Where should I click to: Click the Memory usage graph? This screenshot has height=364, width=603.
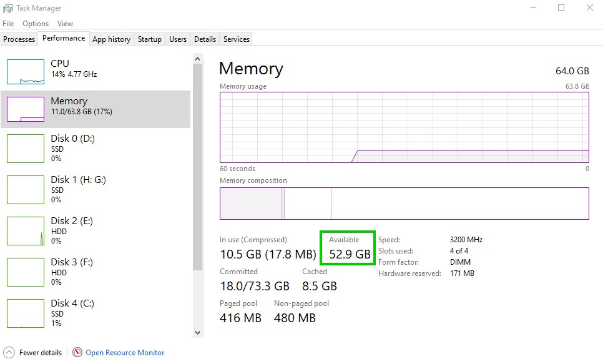(404, 125)
